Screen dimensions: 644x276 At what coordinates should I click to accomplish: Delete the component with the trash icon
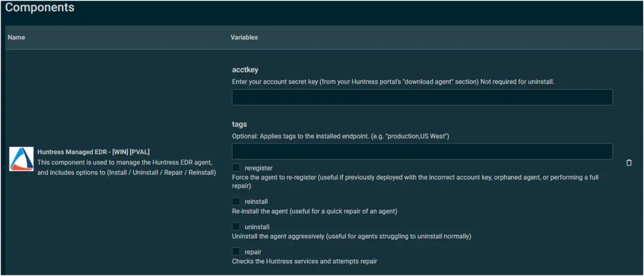pyautogui.click(x=629, y=163)
